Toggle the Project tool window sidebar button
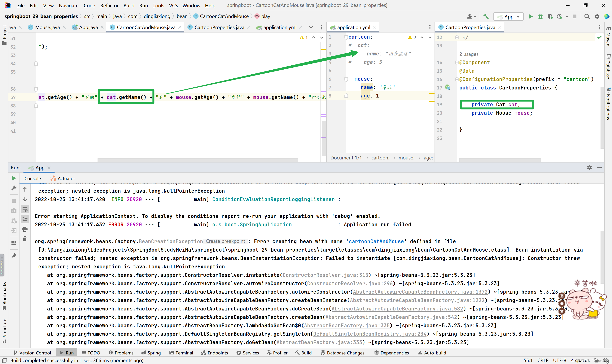This screenshot has width=612, height=364. click(x=4, y=34)
